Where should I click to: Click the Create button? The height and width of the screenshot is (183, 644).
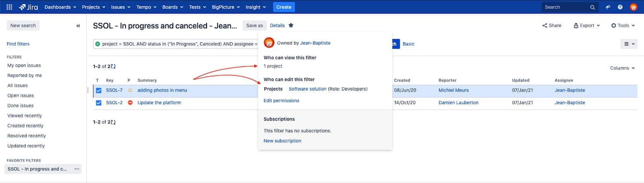[284, 7]
